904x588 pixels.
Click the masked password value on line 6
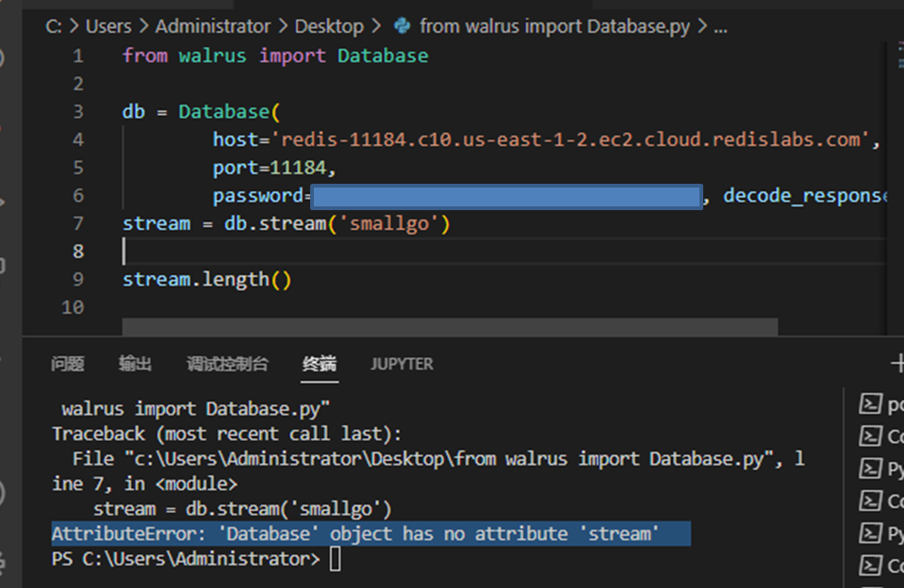click(507, 197)
